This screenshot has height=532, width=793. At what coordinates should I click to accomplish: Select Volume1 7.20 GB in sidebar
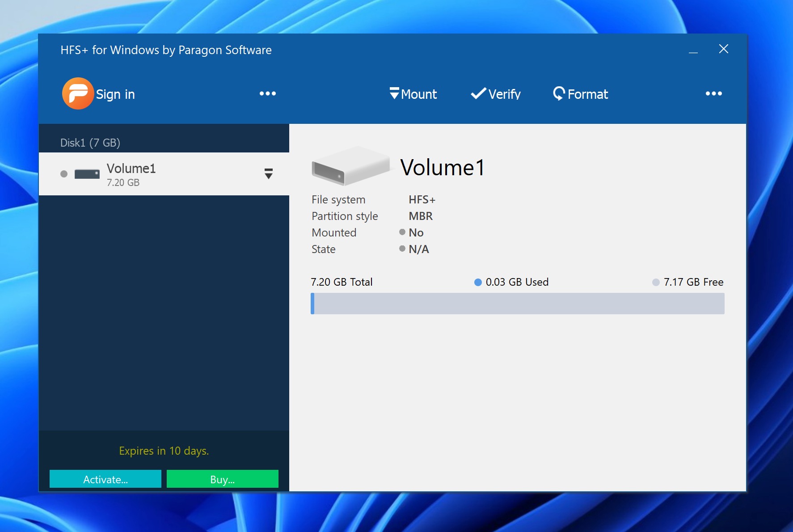(164, 174)
